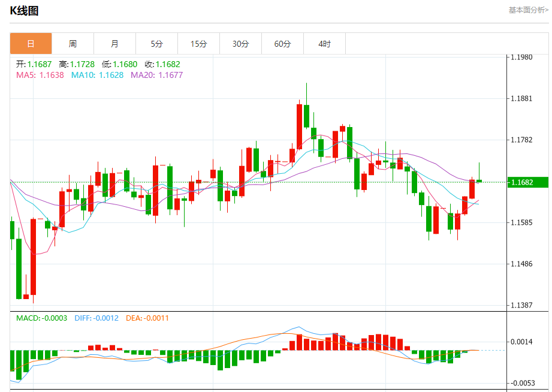Click the DIFF value label
The height and width of the screenshot is (392, 552).
point(96,318)
